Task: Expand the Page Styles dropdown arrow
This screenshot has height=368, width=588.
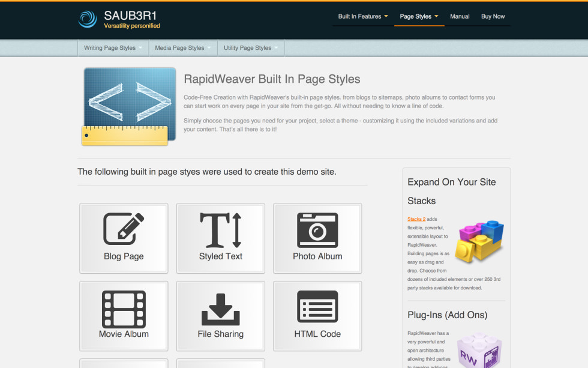Action: 436,16
